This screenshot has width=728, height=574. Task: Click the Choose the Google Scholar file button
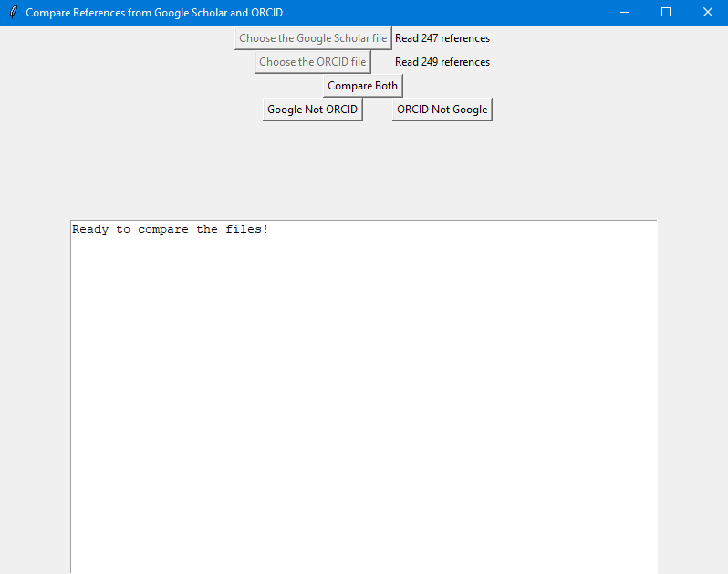pyautogui.click(x=313, y=38)
